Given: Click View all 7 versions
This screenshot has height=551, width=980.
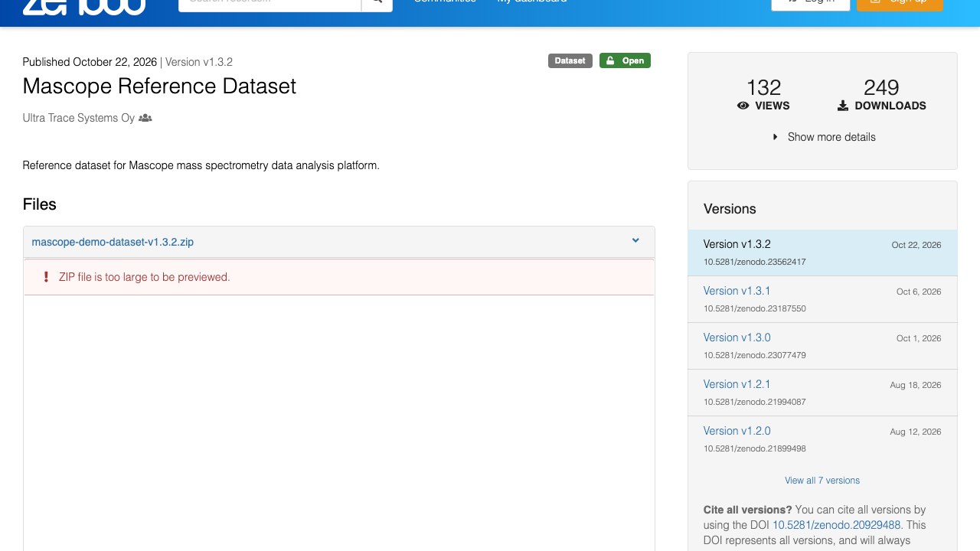Looking at the screenshot, I should click(822, 481).
